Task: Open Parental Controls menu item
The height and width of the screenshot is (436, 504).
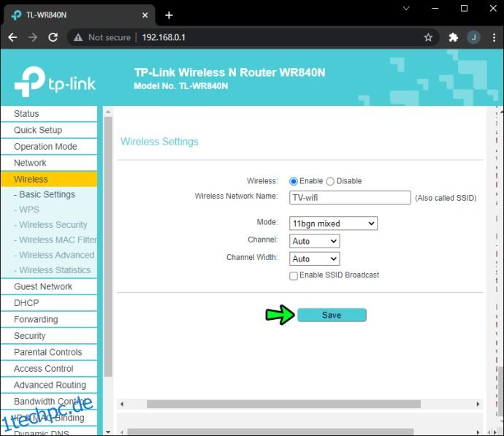Action: (49, 352)
